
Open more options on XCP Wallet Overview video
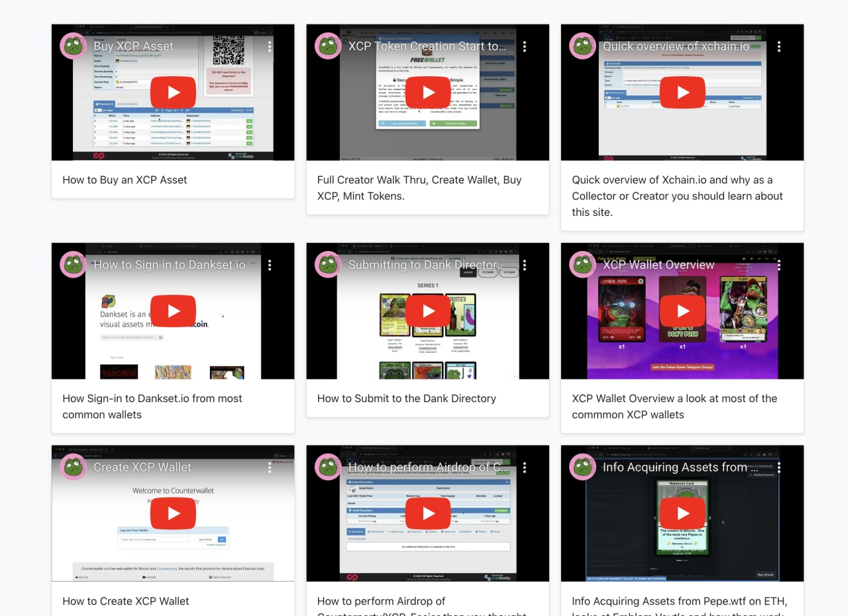pyautogui.click(x=779, y=265)
